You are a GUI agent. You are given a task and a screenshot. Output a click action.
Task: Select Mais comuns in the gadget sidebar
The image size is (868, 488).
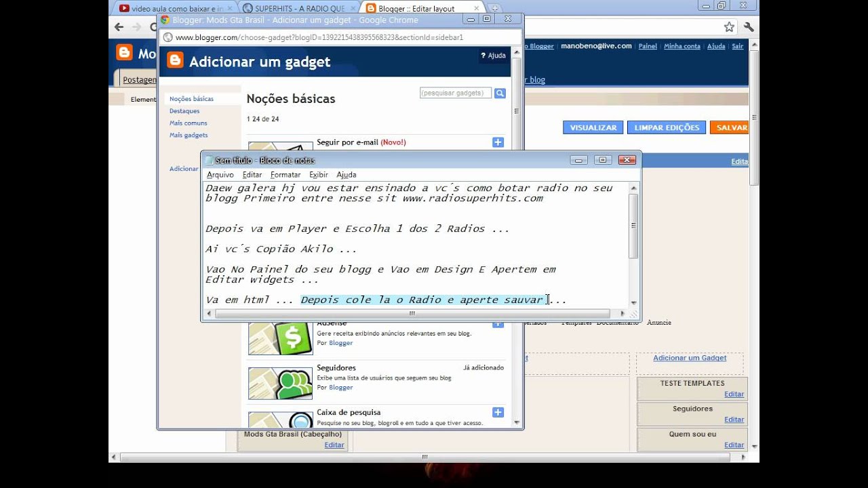click(189, 123)
